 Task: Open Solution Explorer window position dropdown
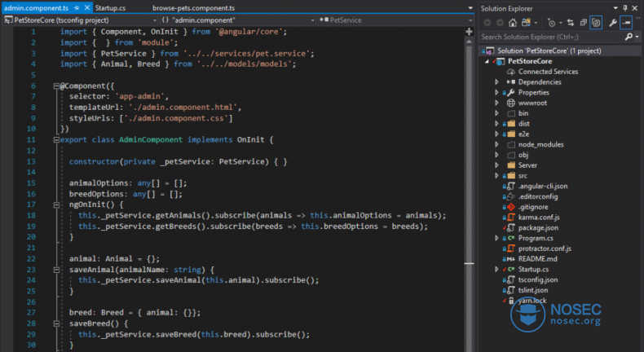(615, 8)
